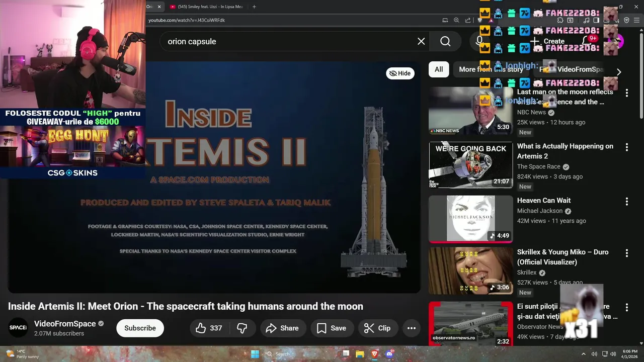This screenshot has width=644, height=362.
Task: Open weather widget showing 14°C
Action: click(23, 354)
